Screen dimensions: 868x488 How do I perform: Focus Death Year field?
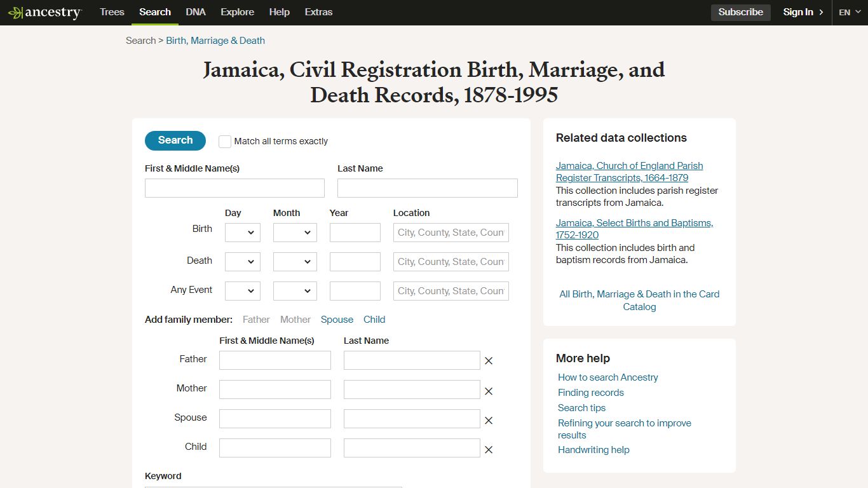coord(355,262)
